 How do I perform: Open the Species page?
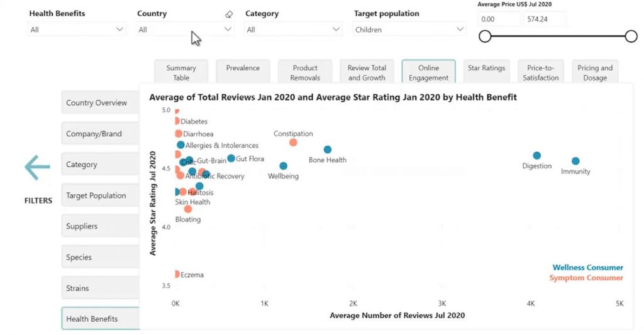pos(100,257)
